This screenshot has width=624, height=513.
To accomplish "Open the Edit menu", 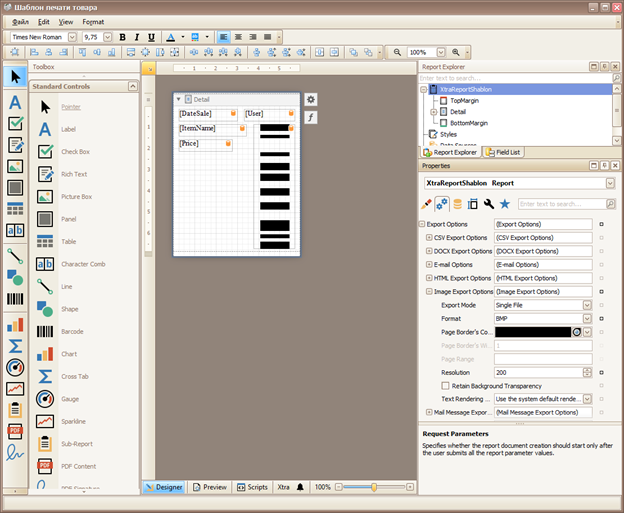I will [x=43, y=22].
